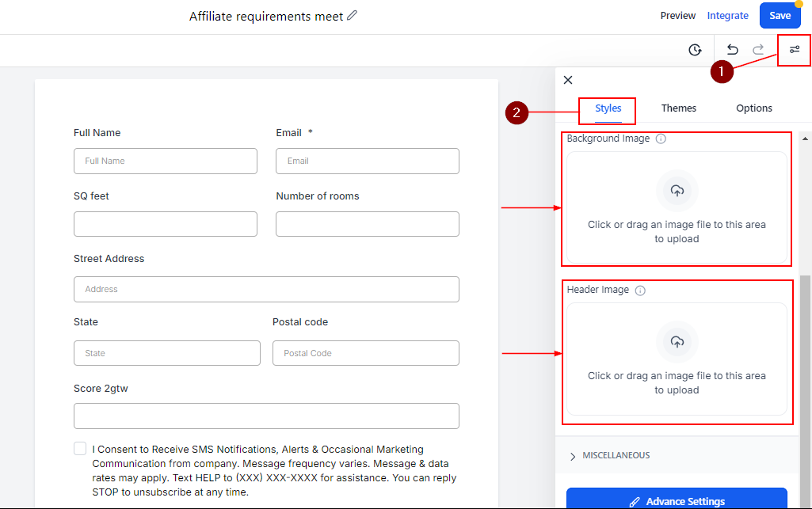Switch to the Options tab
The image size is (812, 509).
[754, 108]
